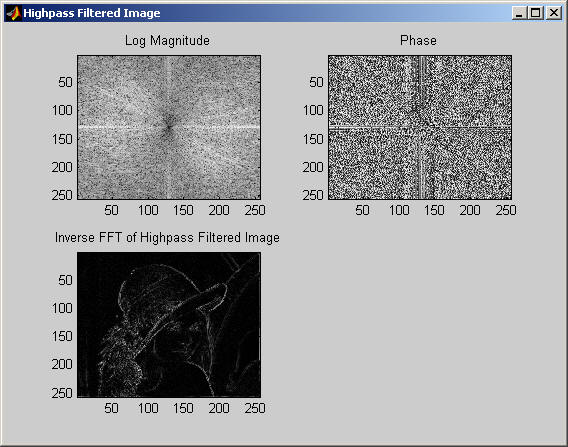The height and width of the screenshot is (447, 568).
Task: Click y-axis label 100 beside Phase plot
Action: [x=313, y=110]
